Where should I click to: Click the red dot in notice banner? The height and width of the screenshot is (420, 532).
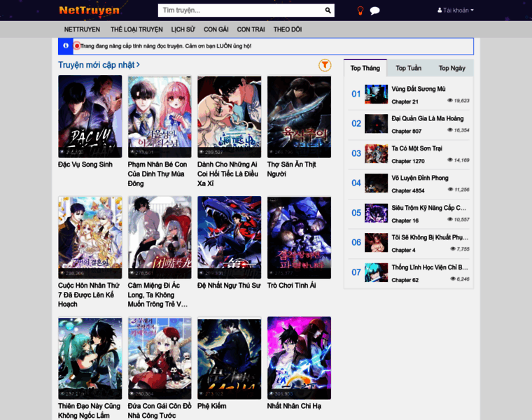point(77,46)
